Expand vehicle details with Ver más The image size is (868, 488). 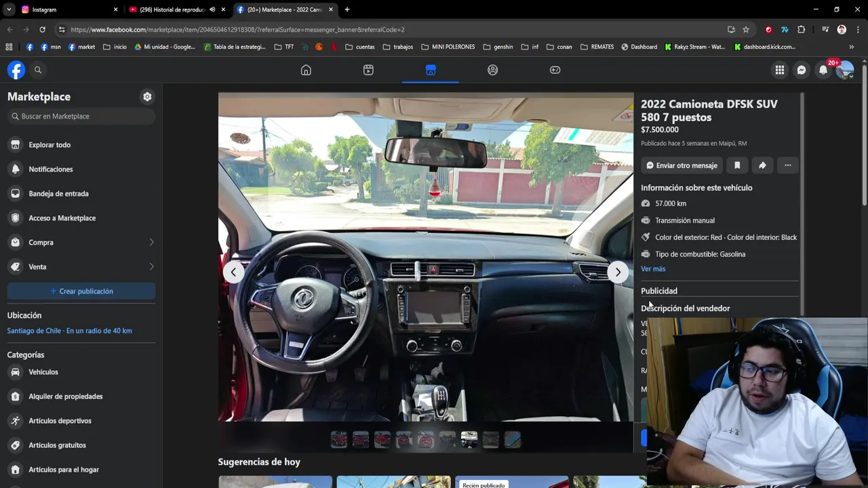653,269
